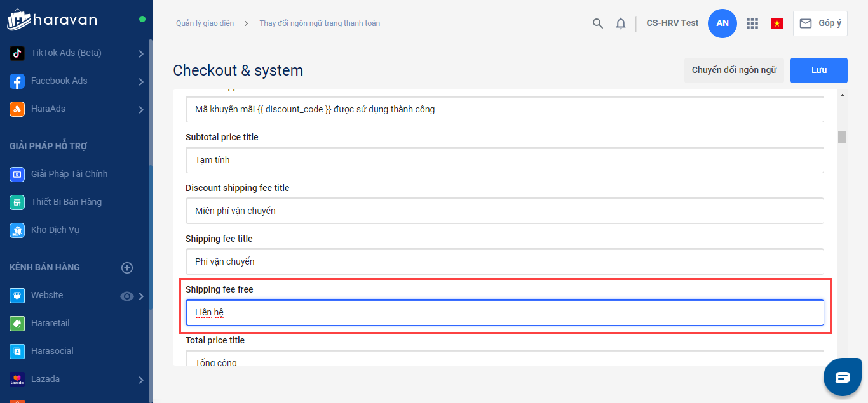Click the Haravan logo
868x403 pixels.
tap(52, 20)
